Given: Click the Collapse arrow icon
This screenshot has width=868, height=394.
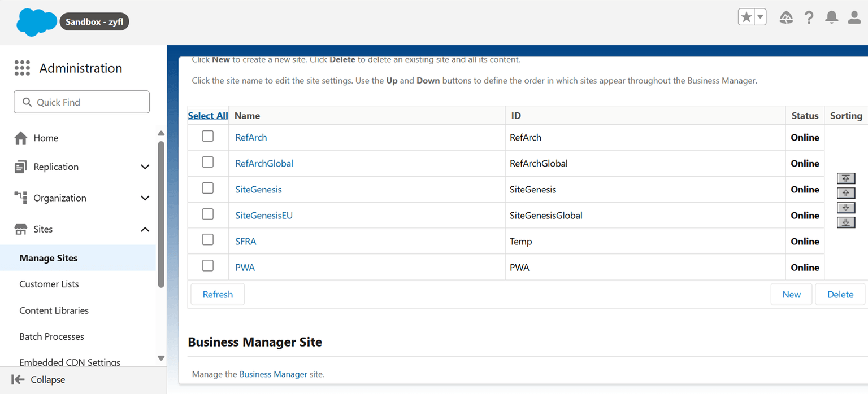Looking at the screenshot, I should (18, 379).
